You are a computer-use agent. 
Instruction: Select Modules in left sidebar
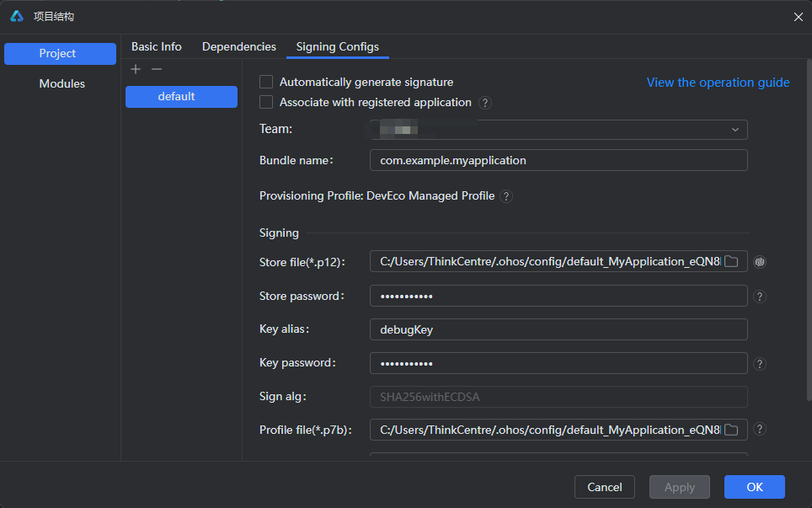point(61,84)
